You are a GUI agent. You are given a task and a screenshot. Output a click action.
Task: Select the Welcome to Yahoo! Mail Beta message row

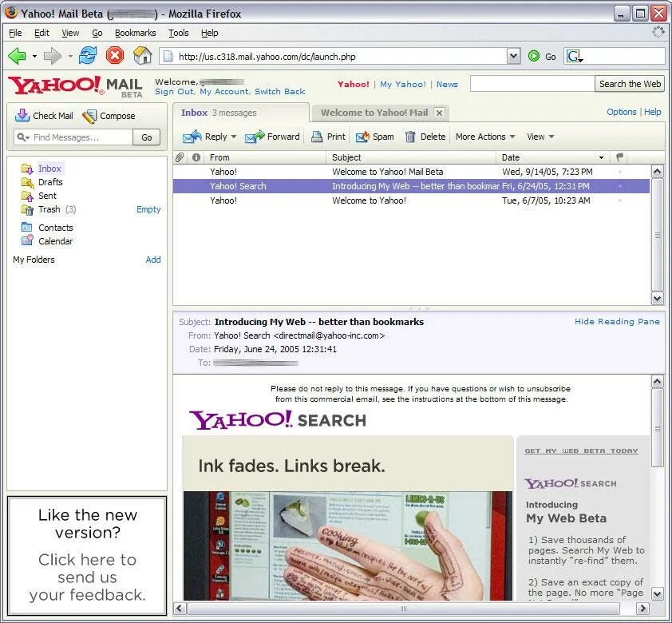click(x=412, y=172)
